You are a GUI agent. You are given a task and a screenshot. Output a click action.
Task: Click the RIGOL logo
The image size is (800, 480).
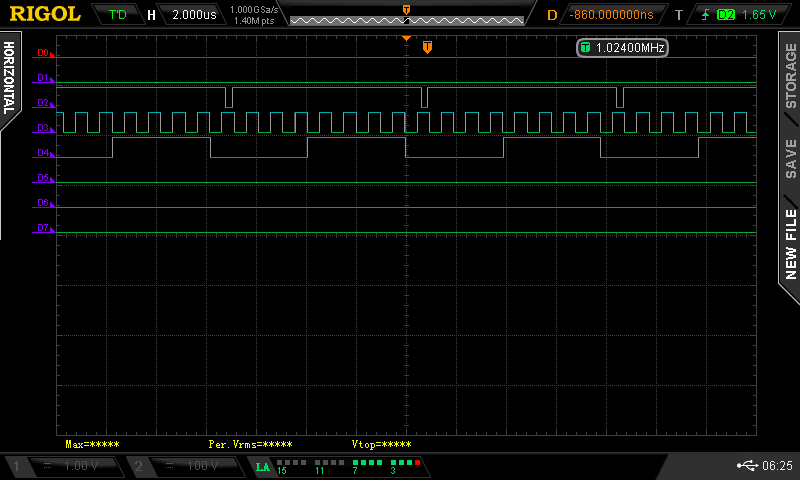(45, 14)
